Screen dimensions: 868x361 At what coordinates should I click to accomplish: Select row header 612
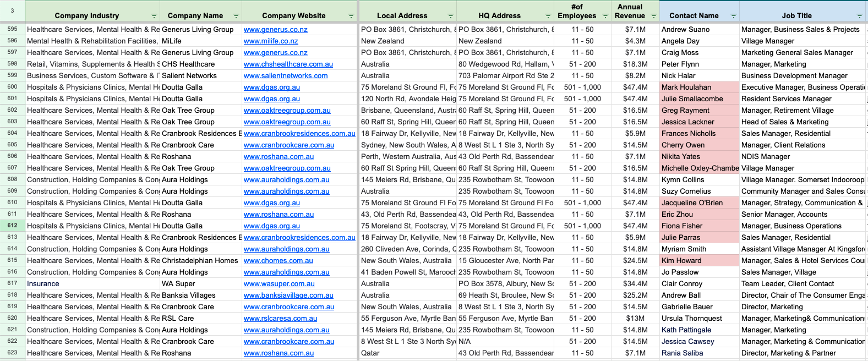click(x=12, y=226)
